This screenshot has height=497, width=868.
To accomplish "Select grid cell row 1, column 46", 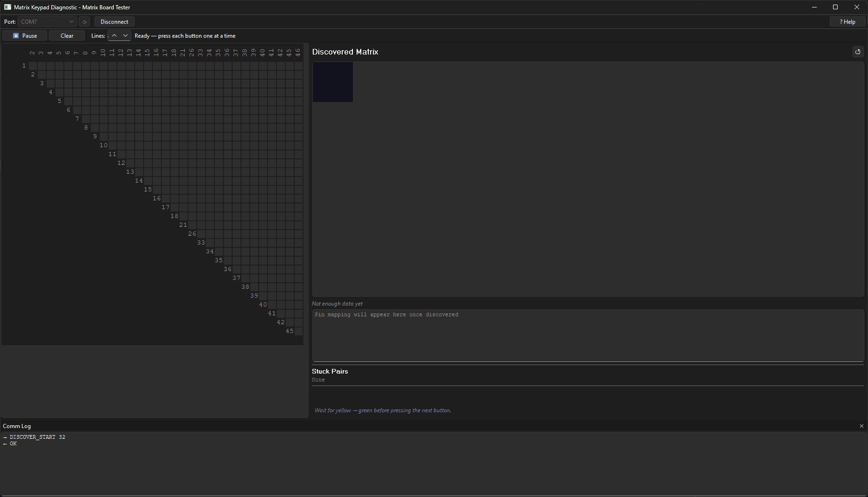I will [x=299, y=66].
